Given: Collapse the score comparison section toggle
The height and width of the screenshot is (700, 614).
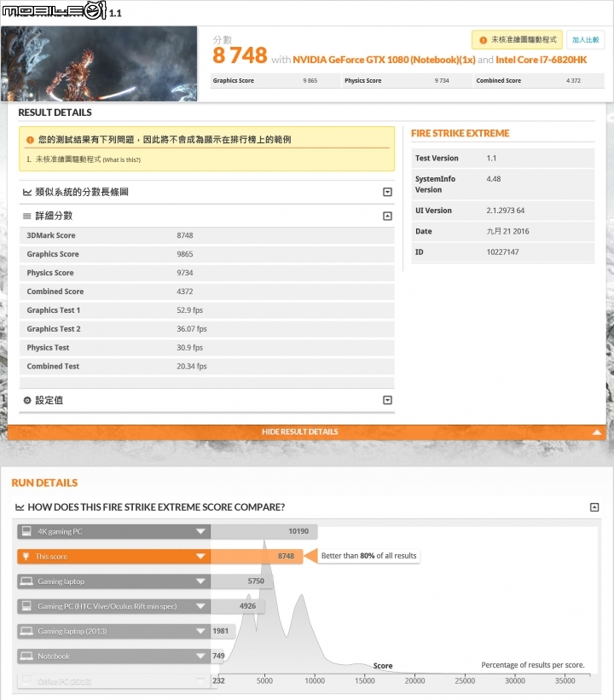Looking at the screenshot, I should click(x=594, y=507).
